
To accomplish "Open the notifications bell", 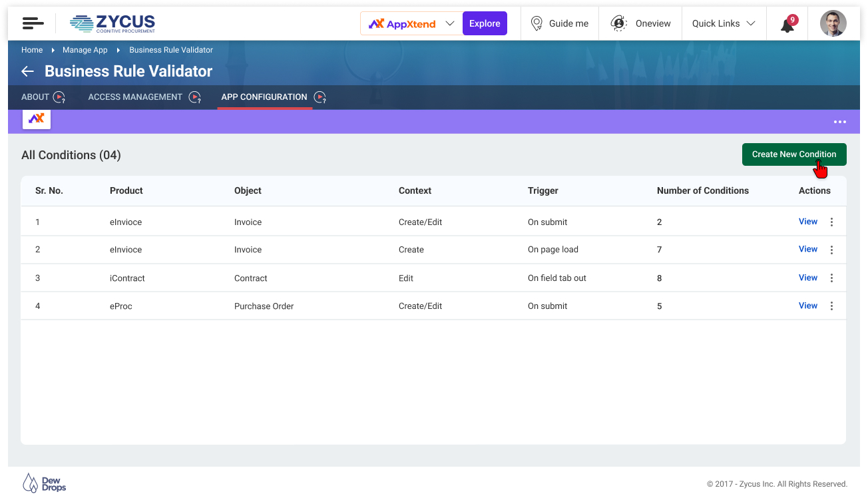I will (787, 25).
